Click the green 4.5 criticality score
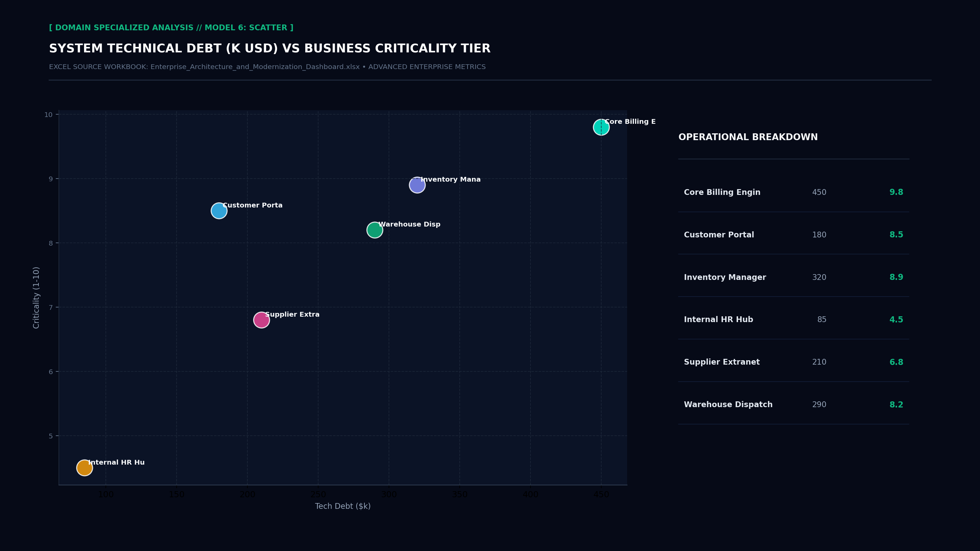 point(896,320)
